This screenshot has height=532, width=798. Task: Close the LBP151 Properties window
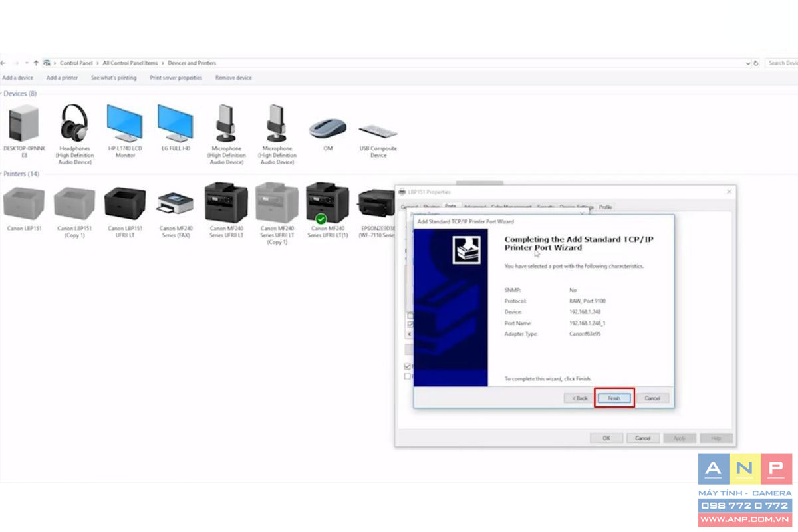pyautogui.click(x=730, y=192)
